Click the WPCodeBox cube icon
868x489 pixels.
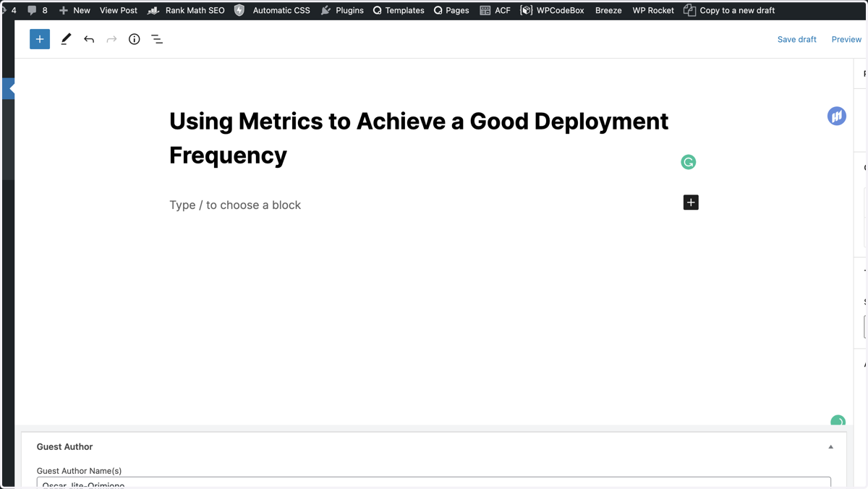[527, 10]
